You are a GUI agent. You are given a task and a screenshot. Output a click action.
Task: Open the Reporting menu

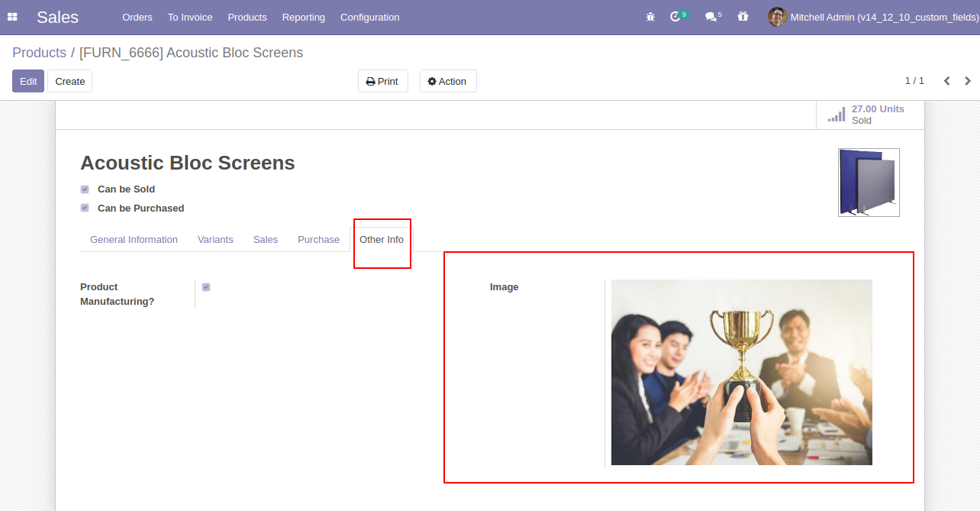click(x=304, y=17)
